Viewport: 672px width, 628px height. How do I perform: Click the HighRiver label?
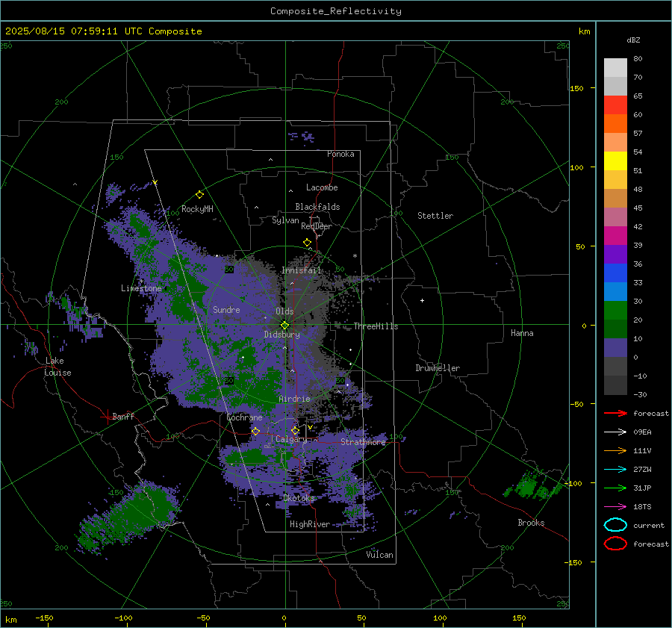point(310,524)
